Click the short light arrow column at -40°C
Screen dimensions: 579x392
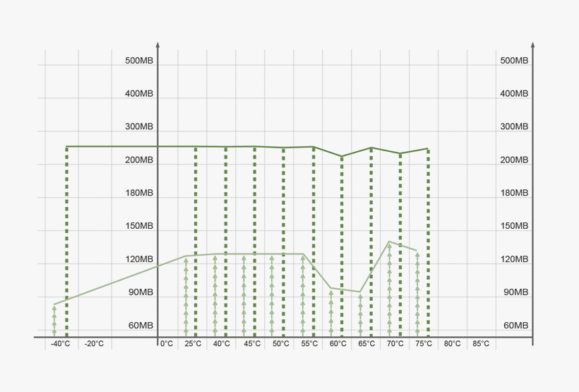(x=54, y=321)
